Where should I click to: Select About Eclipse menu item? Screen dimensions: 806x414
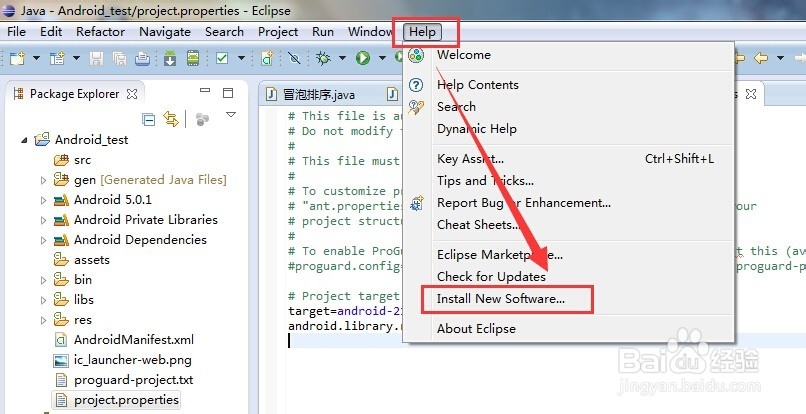[x=568, y=329]
